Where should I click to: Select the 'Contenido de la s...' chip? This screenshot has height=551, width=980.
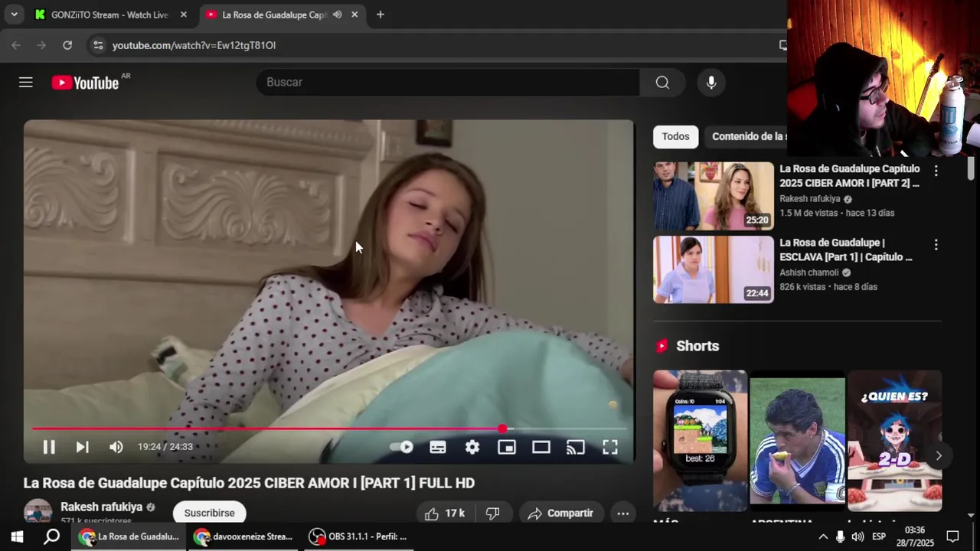[748, 136]
